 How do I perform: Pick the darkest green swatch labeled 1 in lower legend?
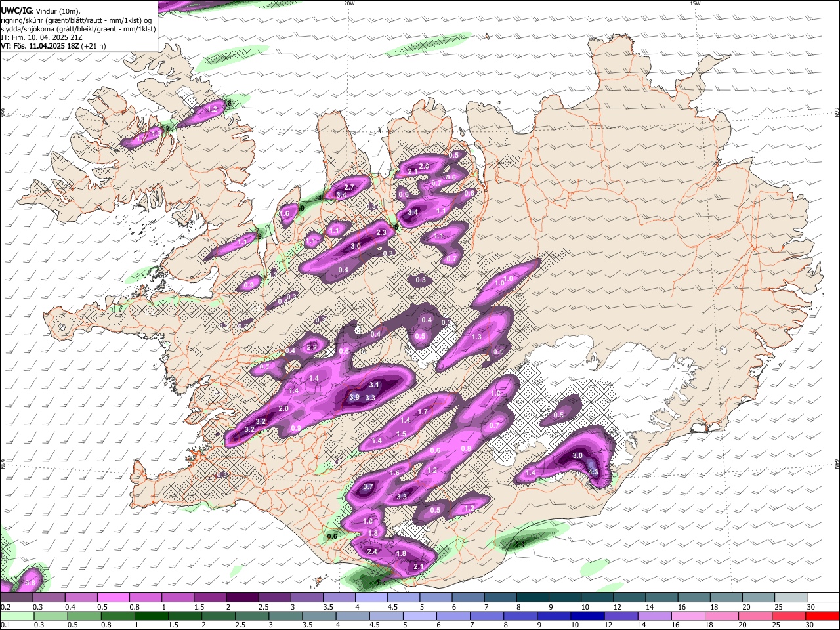coord(151,616)
